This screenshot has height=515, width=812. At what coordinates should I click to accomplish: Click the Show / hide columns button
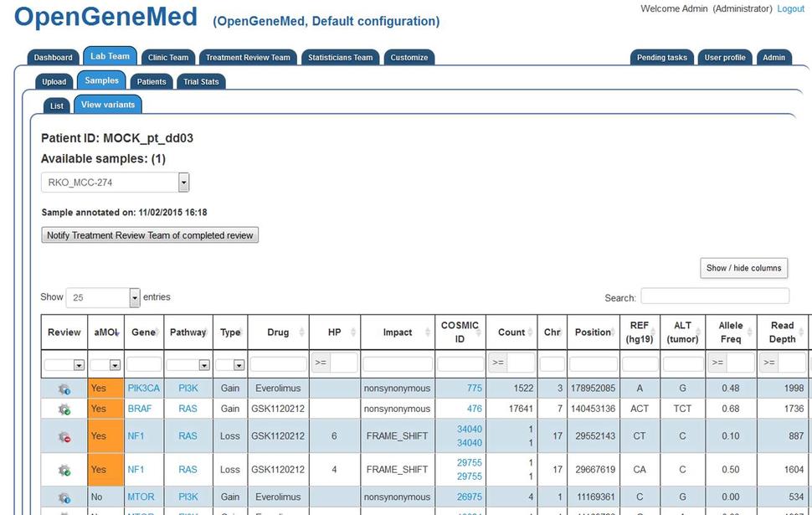[743, 268]
